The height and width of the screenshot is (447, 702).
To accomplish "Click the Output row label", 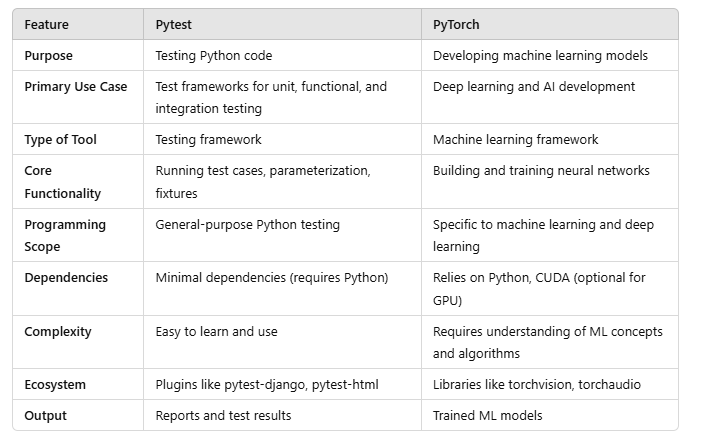I will click(45, 416).
